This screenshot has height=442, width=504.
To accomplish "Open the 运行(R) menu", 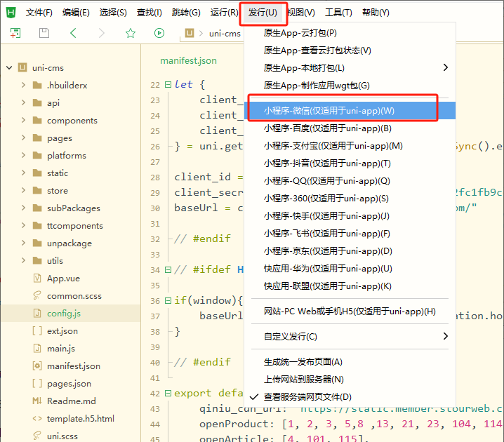I will (223, 13).
